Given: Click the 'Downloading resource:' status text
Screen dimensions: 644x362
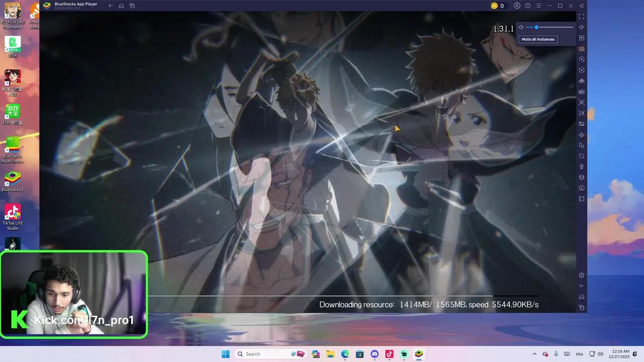Looking at the screenshot, I should (x=357, y=305).
